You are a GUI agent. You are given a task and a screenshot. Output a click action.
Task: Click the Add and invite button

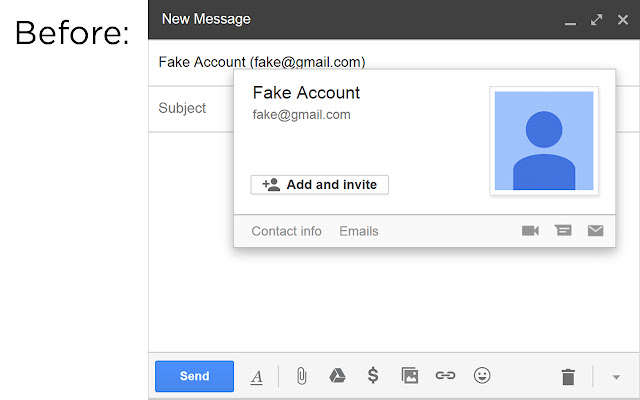tap(319, 185)
